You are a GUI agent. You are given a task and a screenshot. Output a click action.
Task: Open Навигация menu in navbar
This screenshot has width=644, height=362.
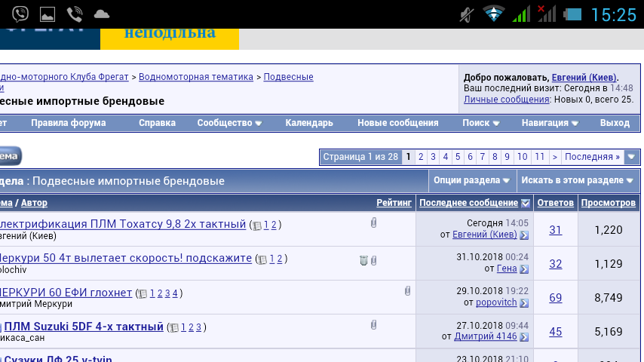coord(550,123)
